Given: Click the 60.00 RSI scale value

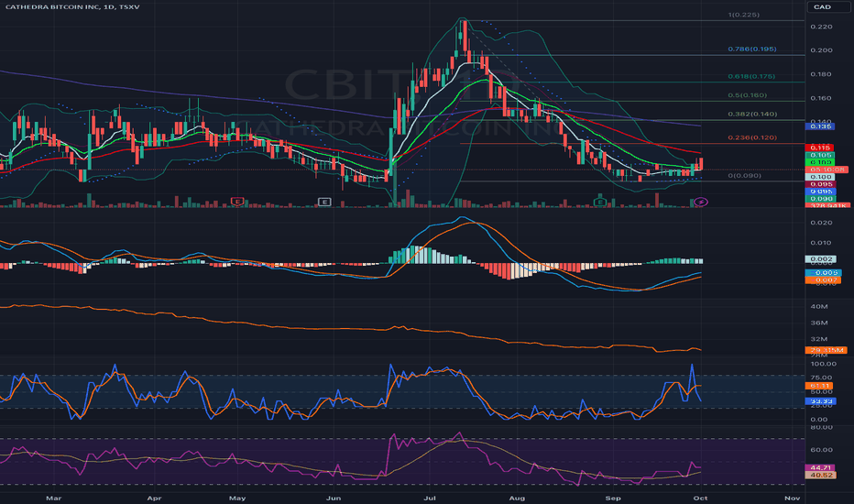Looking at the screenshot, I should [x=821, y=450].
